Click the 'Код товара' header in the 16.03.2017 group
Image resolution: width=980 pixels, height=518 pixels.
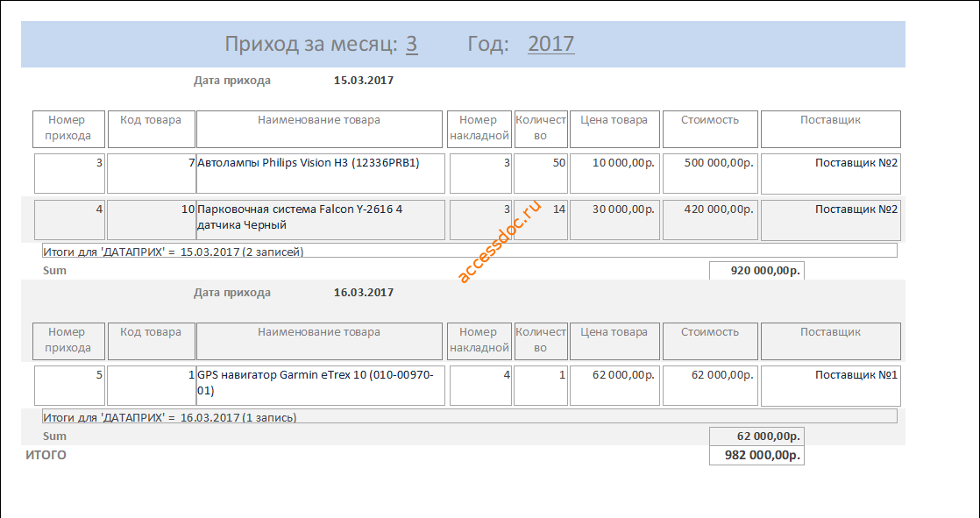152,341
